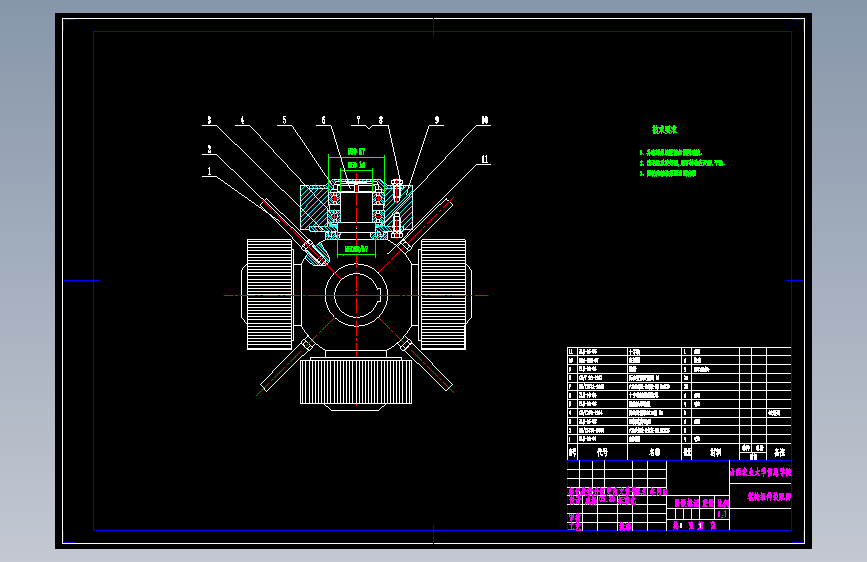Select part balloon number 8
This screenshot has width=867, height=562.
(380, 120)
